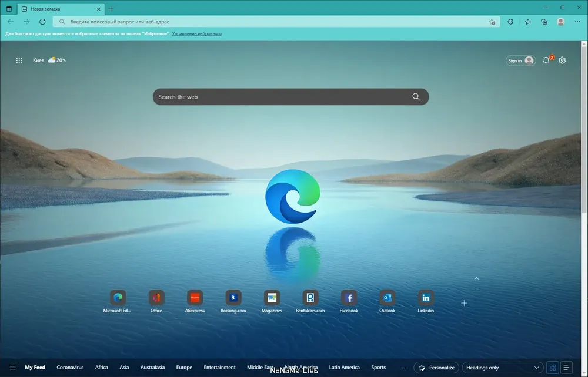Open the app launcher grid icon

click(19, 60)
